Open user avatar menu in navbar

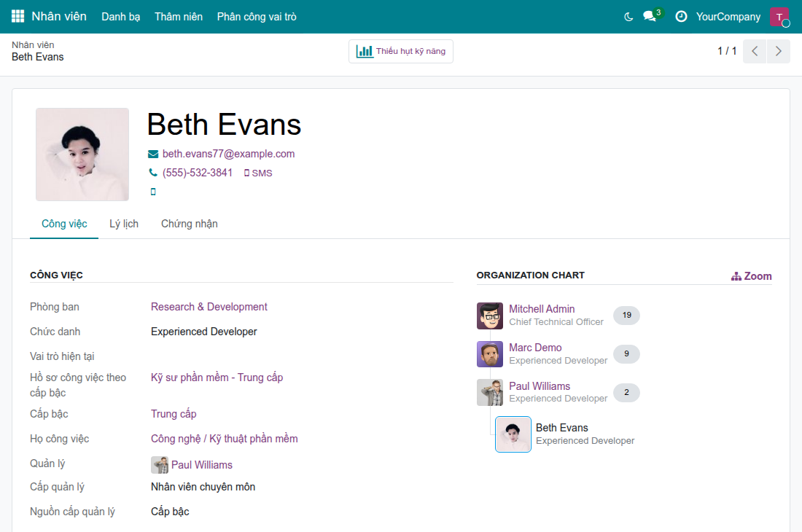click(779, 17)
